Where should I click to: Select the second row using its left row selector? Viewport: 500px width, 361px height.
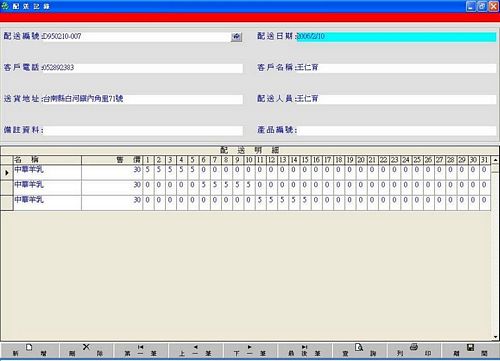[x=7, y=188]
